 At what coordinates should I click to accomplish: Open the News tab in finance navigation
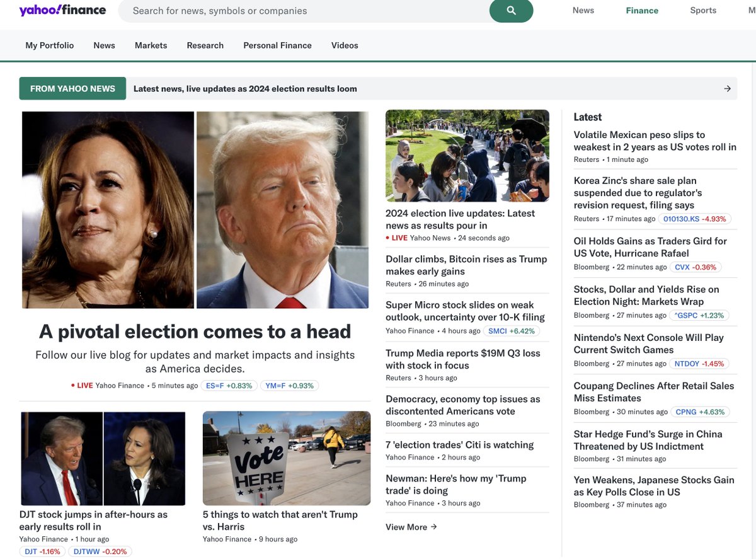[104, 45]
